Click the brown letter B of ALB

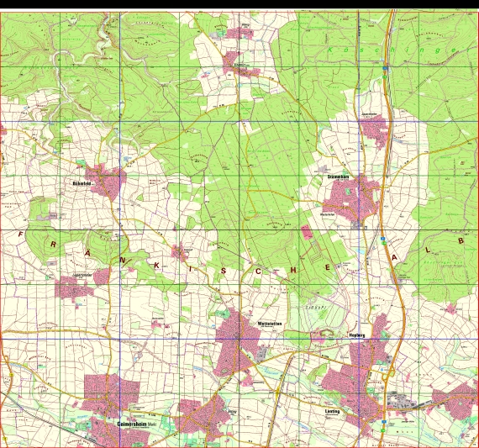click(461, 240)
